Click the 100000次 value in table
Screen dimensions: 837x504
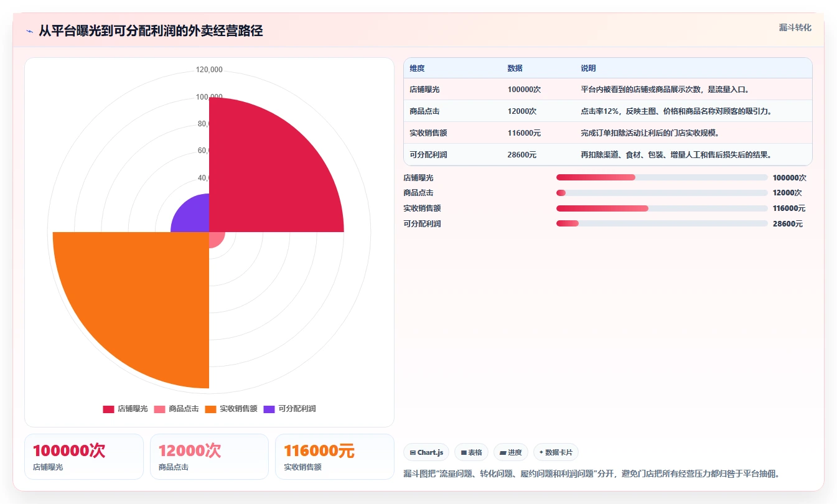[x=524, y=90]
